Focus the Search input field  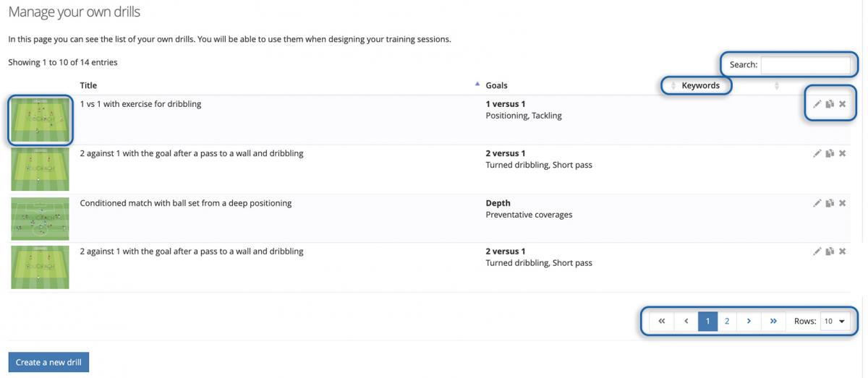(x=806, y=65)
